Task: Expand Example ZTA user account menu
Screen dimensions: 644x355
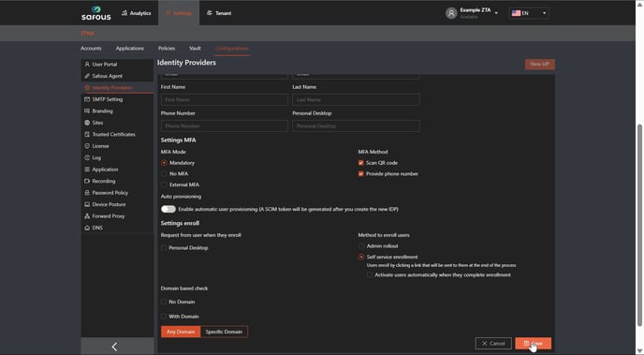Action: 473,13
